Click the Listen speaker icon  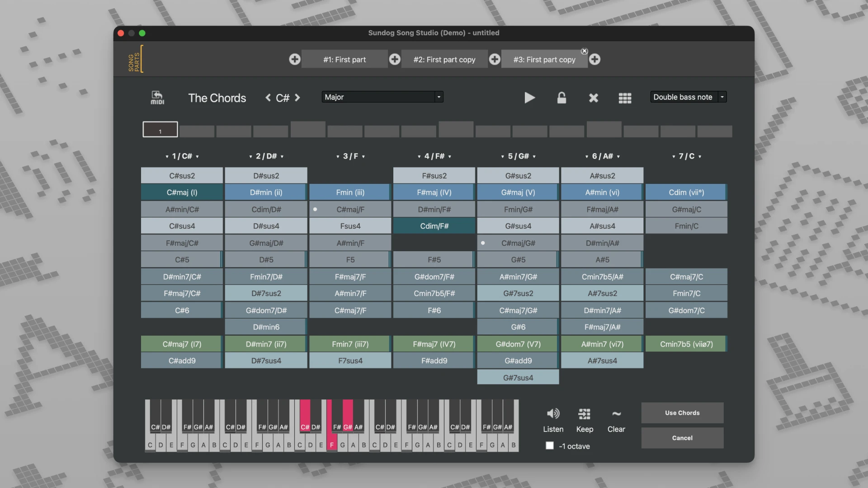click(x=553, y=413)
